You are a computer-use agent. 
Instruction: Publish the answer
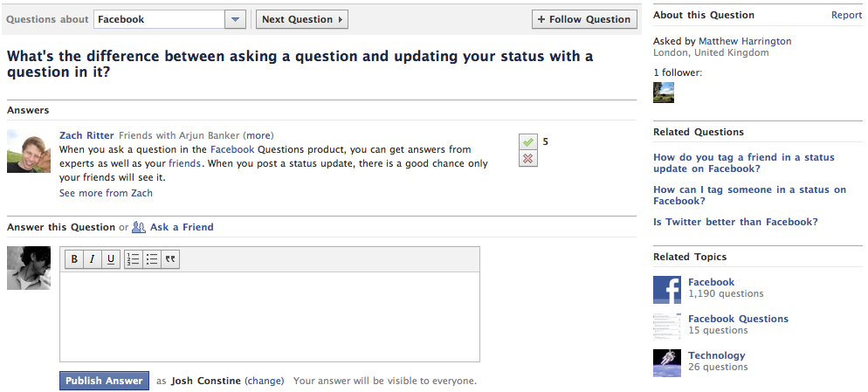[x=104, y=381]
